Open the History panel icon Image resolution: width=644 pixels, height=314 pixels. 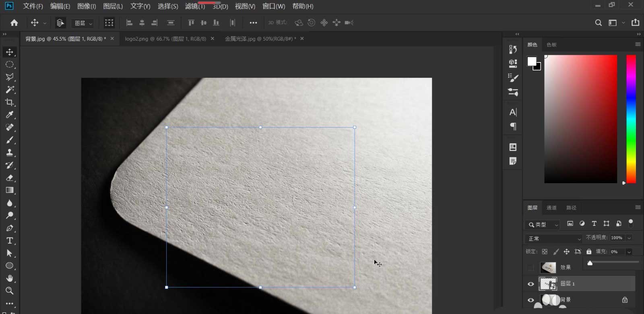513,49
